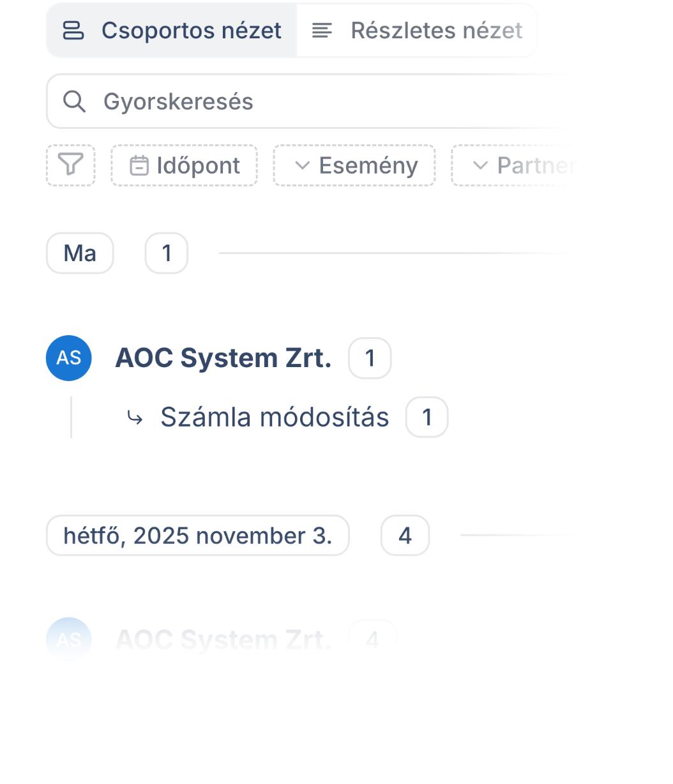673x784 pixels.
Task: Click the filter funnel icon
Action: pyautogui.click(x=71, y=165)
